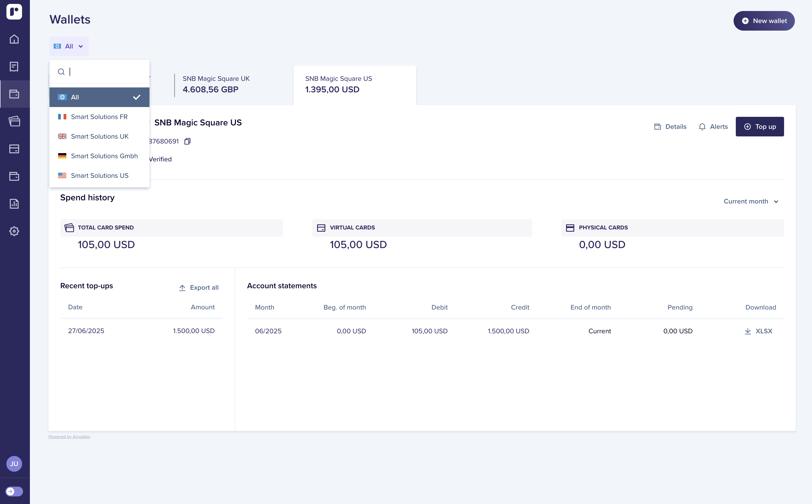Open the reports chart icon in sidebar
This screenshot has height=504, width=812.
coord(14,204)
